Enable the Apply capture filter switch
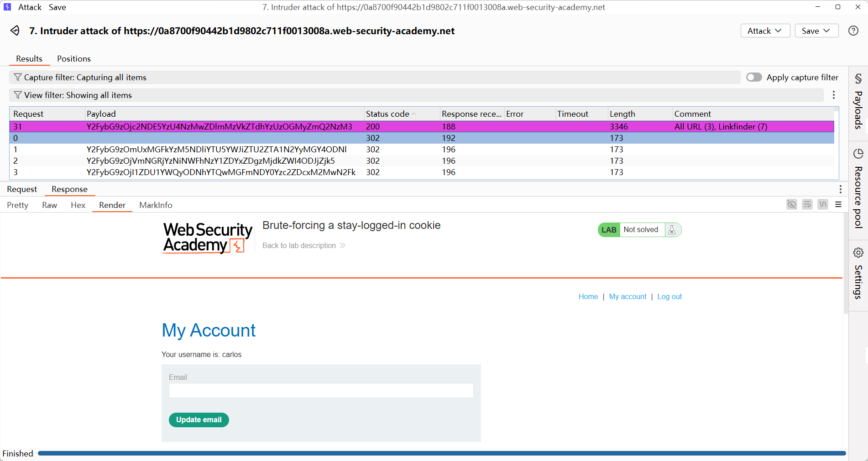This screenshot has height=461, width=868. [x=754, y=78]
